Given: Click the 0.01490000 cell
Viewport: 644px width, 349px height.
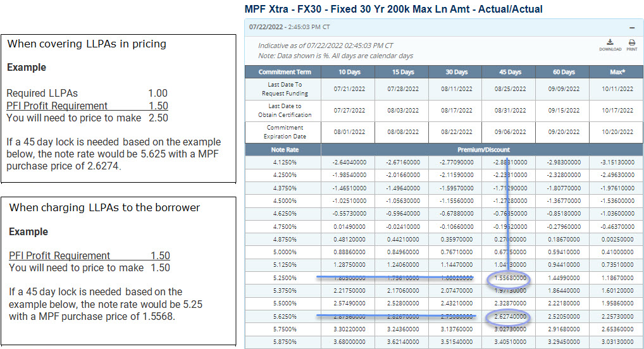Looking at the screenshot, I should point(349,226).
